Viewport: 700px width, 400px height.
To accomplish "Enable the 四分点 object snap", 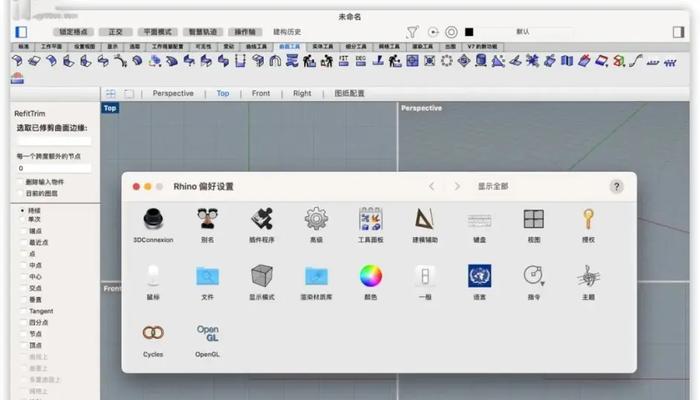I will tap(25, 322).
